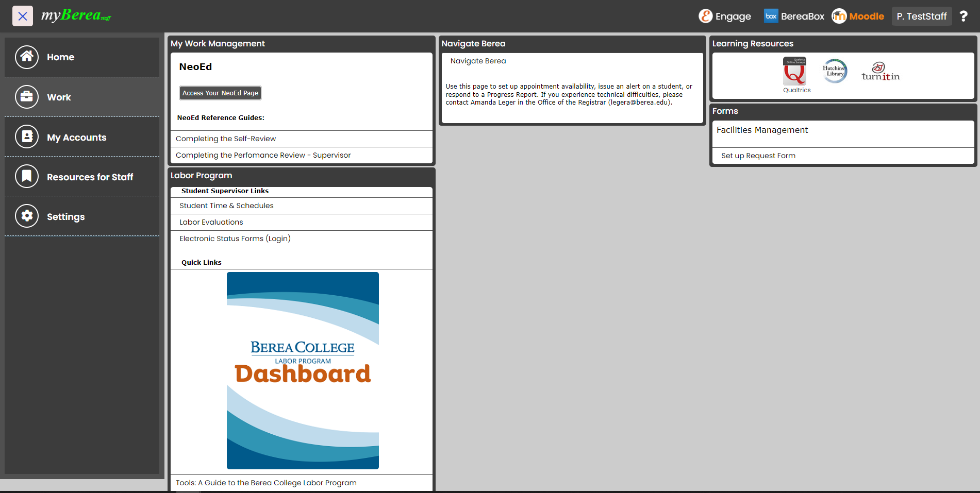This screenshot has height=493, width=980.
Task: Open the Turnitin logo link
Action: point(880,72)
